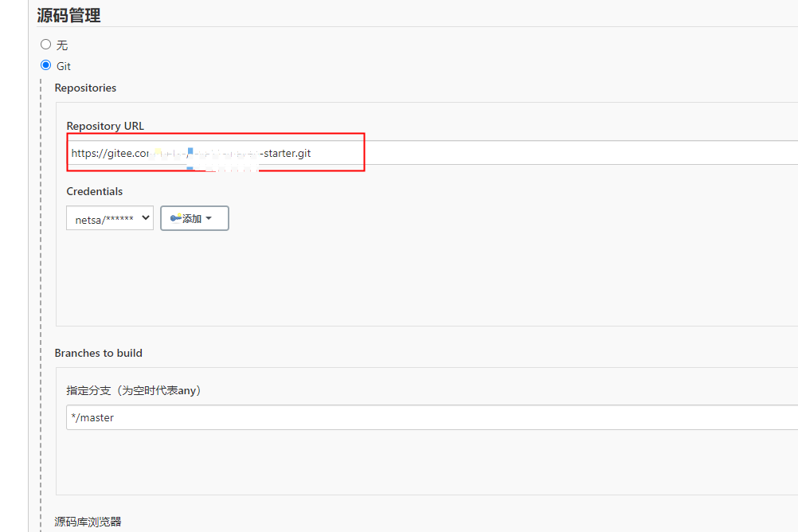Select the Git radio button
The image size is (798, 532).
click(45, 65)
